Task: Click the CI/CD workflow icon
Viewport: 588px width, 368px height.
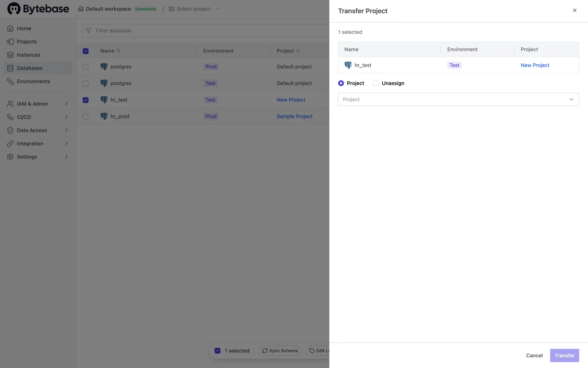Action: [x=10, y=117]
